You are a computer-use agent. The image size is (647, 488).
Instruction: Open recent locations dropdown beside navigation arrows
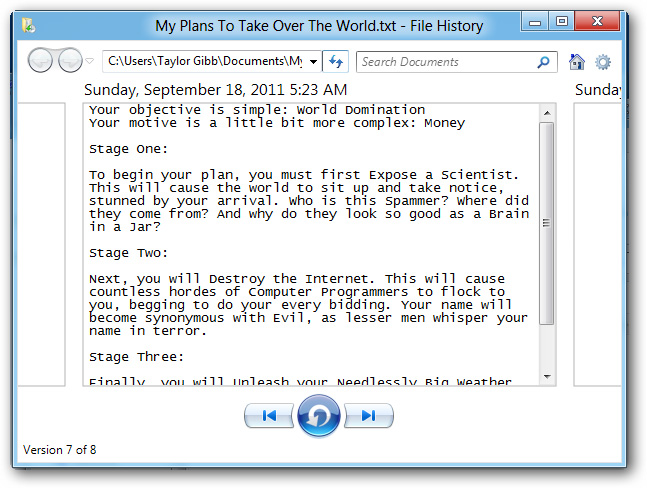pyautogui.click(x=90, y=61)
